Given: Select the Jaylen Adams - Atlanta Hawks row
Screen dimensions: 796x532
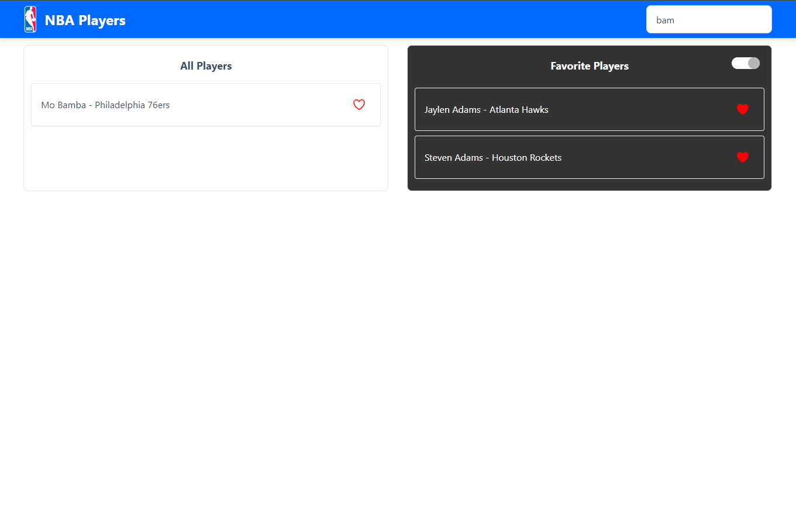Looking at the screenshot, I should tap(590, 109).
